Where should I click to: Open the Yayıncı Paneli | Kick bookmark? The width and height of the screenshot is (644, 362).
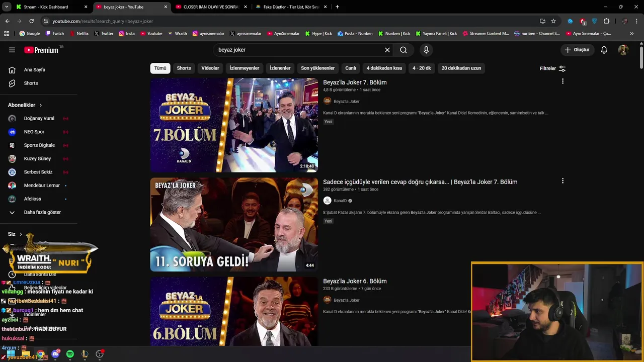(x=436, y=34)
